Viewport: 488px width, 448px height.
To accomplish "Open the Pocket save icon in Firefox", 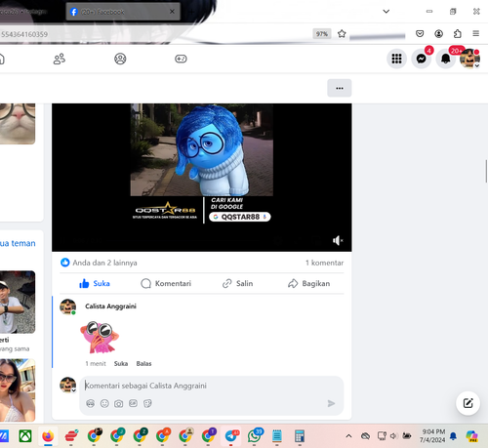I will tap(420, 33).
